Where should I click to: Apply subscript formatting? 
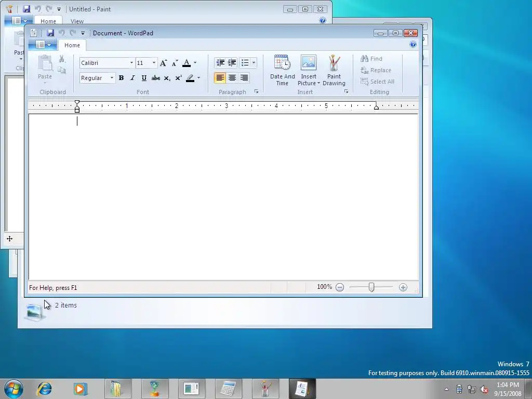point(167,78)
